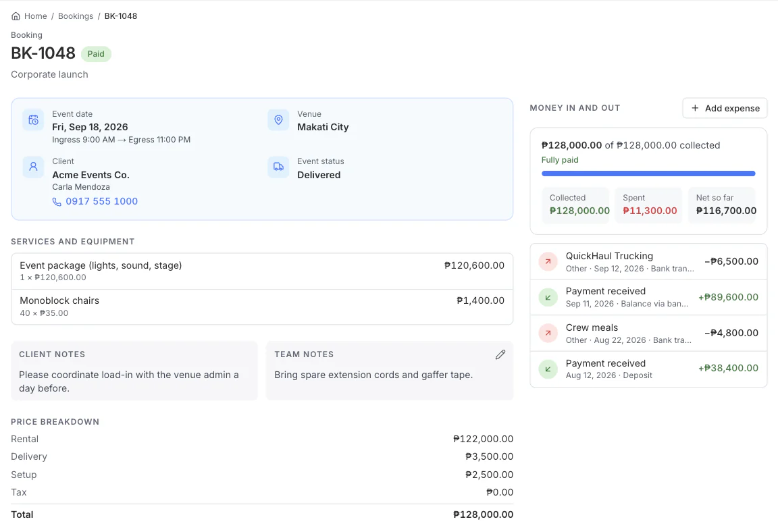Click the Total ₱128,000.00 amount
Image resolution: width=778 pixels, height=532 pixels.
484,514
